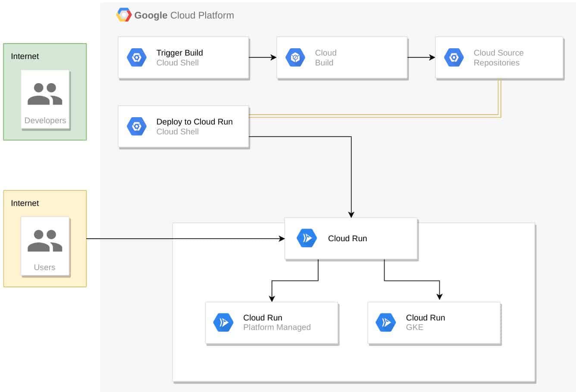
Task: Click the Deploy to Cloud Run icon
Action: [x=137, y=126]
